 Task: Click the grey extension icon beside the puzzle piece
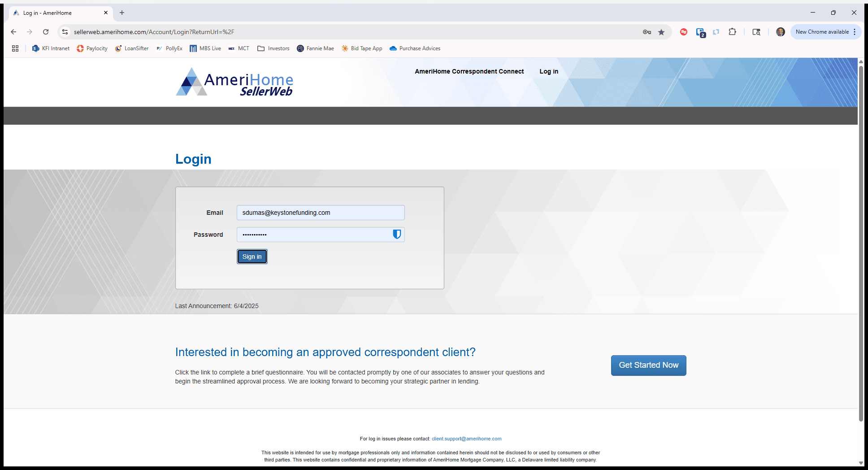point(716,32)
